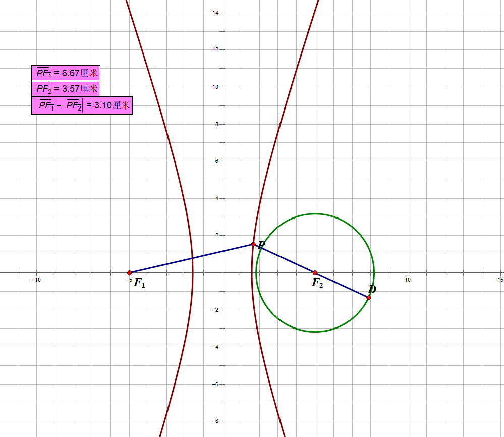Click the PF1 = 6.67 measurement box
504x437 pixels.
pyautogui.click(x=66, y=73)
